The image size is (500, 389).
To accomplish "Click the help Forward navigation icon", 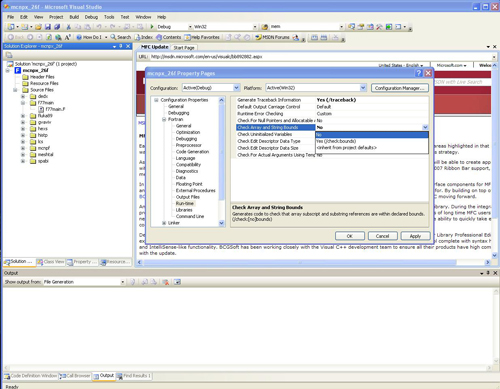I will pyautogui.click(x=30, y=37).
